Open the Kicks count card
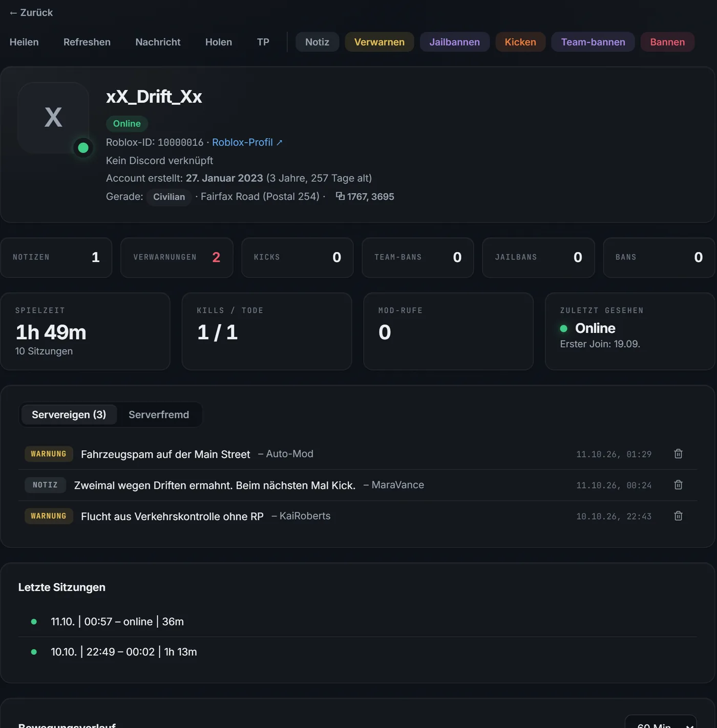The width and height of the screenshot is (717, 728). [x=298, y=258]
